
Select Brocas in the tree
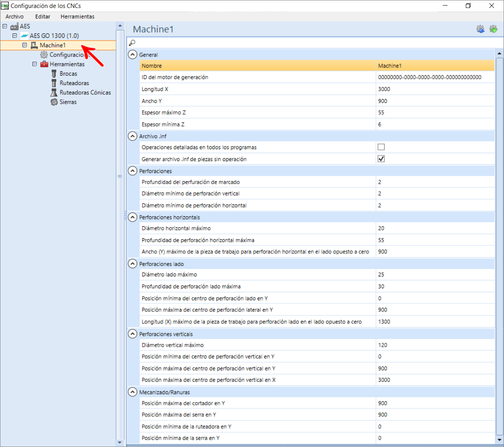[68, 74]
